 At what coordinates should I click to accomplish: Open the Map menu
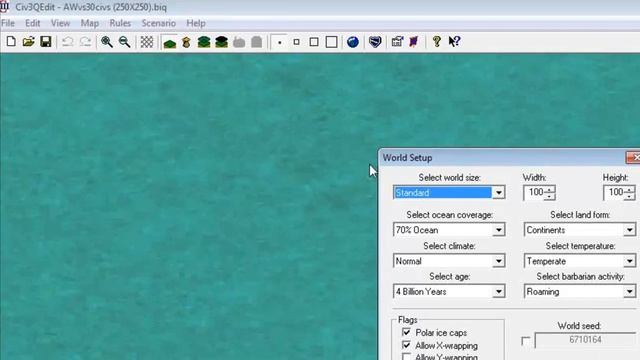tap(90, 23)
